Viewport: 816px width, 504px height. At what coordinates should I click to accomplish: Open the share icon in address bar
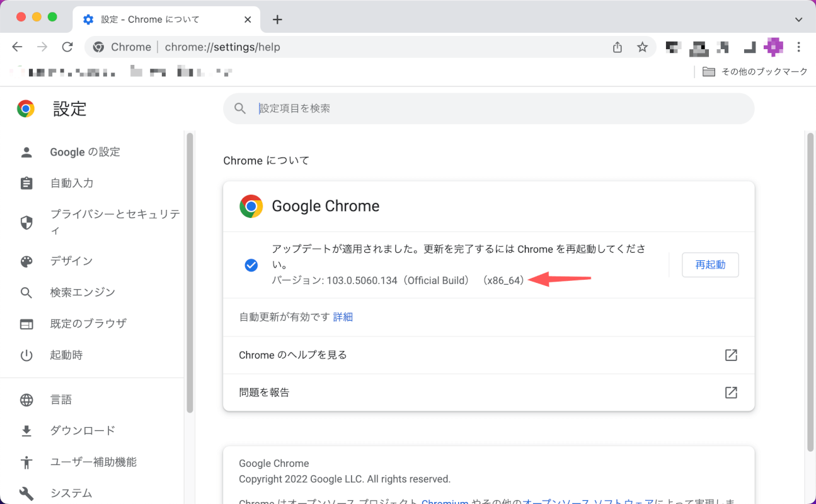(x=618, y=47)
